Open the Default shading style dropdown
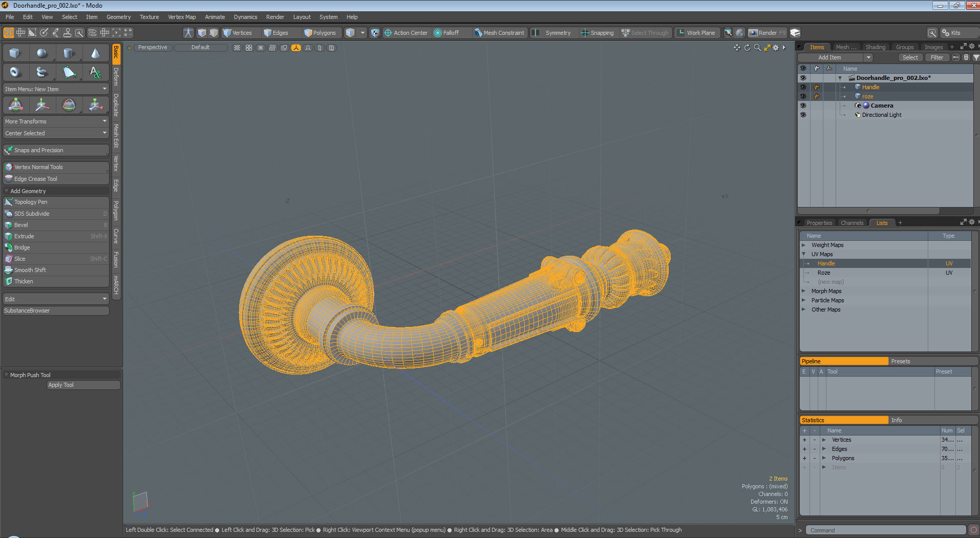Viewport: 980px width, 538px height. pos(201,48)
